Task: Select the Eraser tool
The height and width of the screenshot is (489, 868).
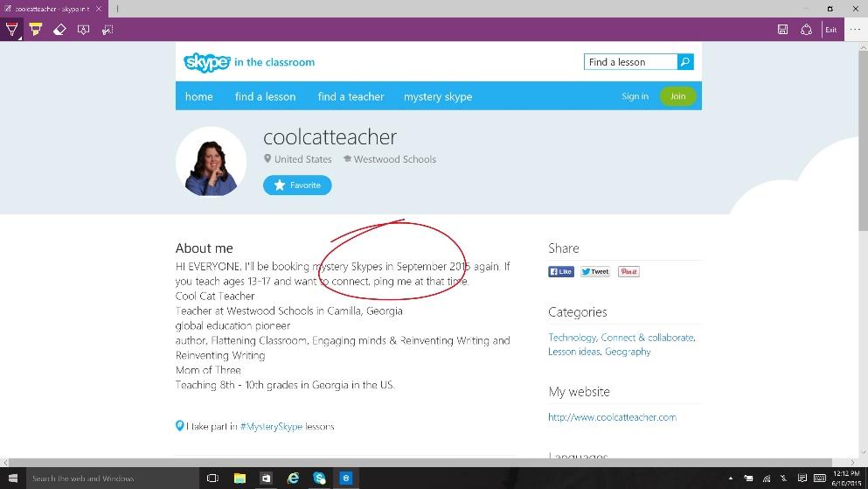Action: pos(59,30)
